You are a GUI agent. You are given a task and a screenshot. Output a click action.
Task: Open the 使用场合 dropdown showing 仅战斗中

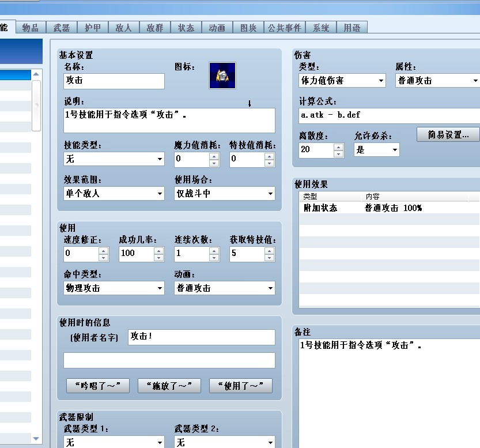(x=224, y=194)
